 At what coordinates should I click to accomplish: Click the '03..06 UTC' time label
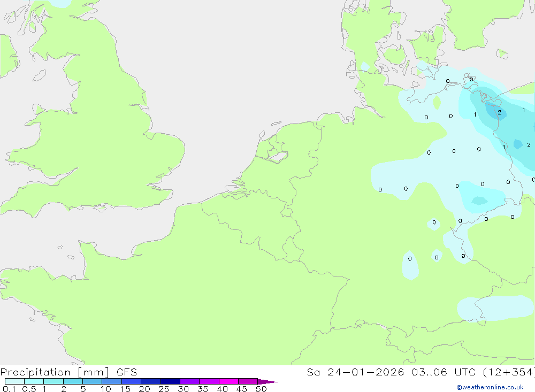(x=444, y=372)
